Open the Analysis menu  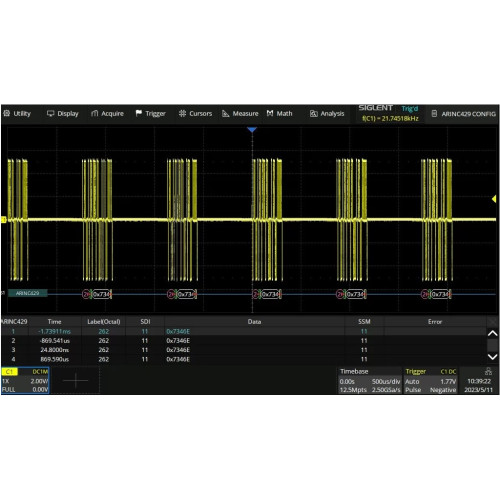pos(327,114)
